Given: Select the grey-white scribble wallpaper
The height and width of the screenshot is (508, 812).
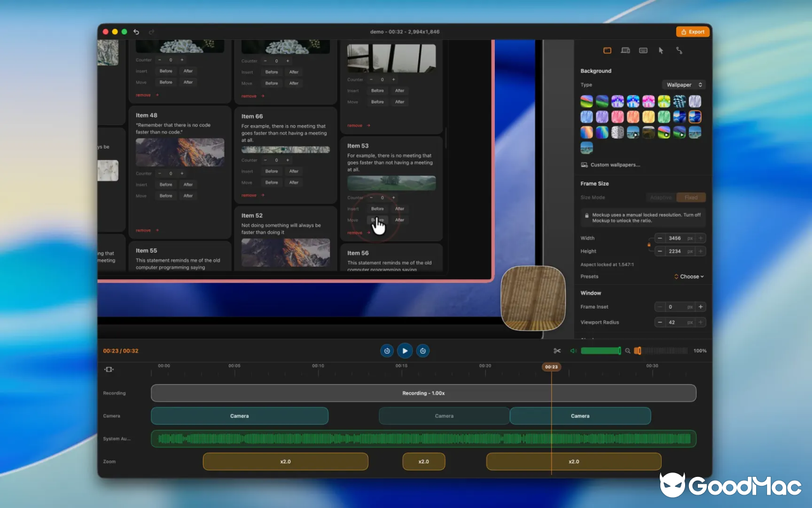Looking at the screenshot, I should (695, 101).
